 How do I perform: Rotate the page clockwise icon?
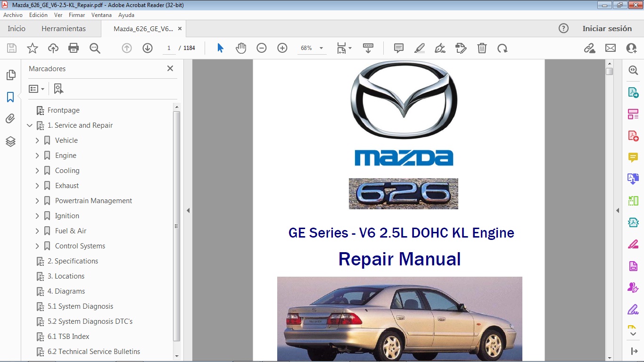[503, 48]
